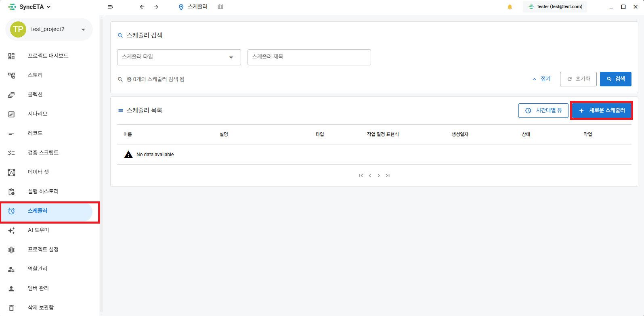Open AI 도우미 from the sidebar
Image resolution: width=644 pixels, height=316 pixels.
[x=38, y=230]
